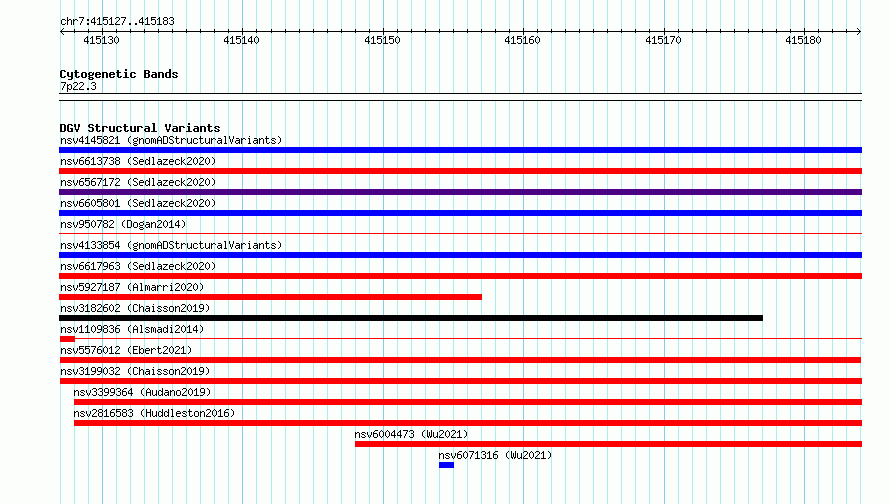The image size is (890, 504).
Task: Click the nsv4133854 (gnomADStructuralVariants) label
Action: tap(171, 245)
